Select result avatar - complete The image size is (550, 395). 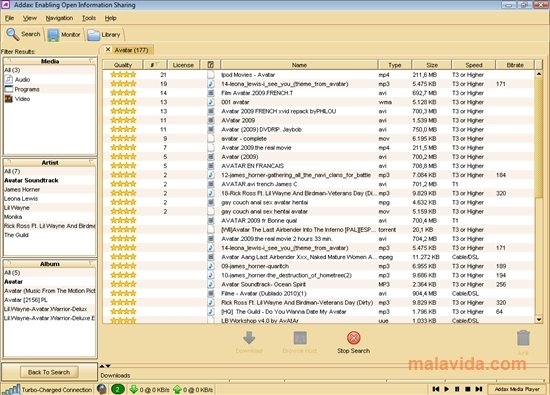pyautogui.click(x=318, y=139)
